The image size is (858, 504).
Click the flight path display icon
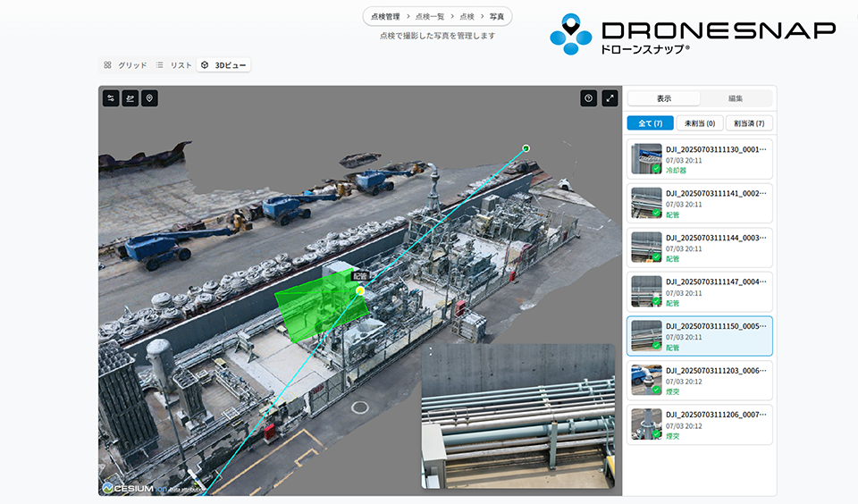pyautogui.click(x=130, y=98)
